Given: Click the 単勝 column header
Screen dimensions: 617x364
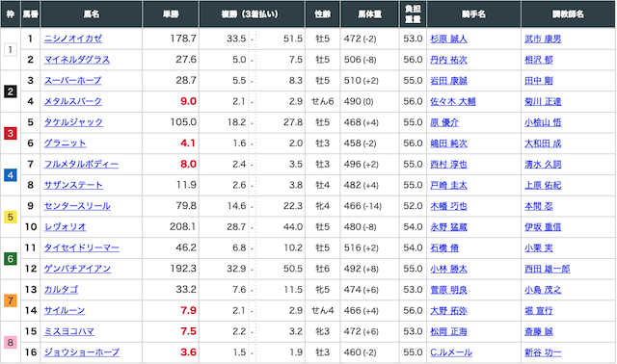Looking at the screenshot, I should 171,14.
